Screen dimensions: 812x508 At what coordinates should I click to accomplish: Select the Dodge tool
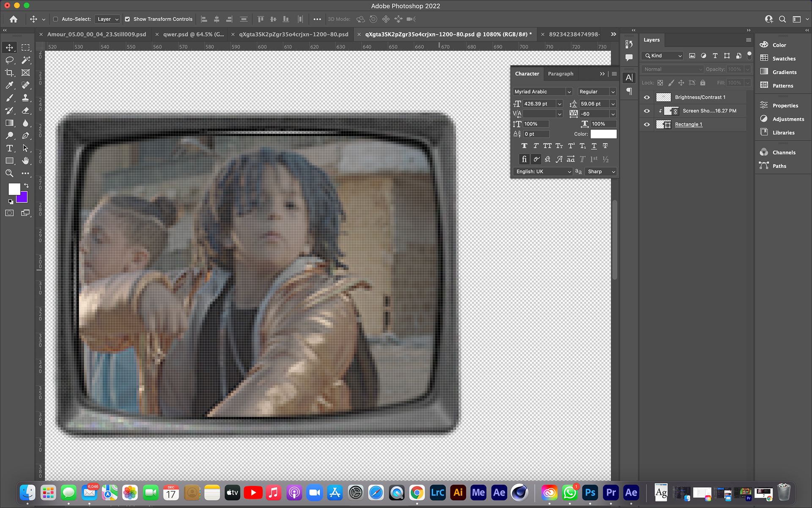9,135
